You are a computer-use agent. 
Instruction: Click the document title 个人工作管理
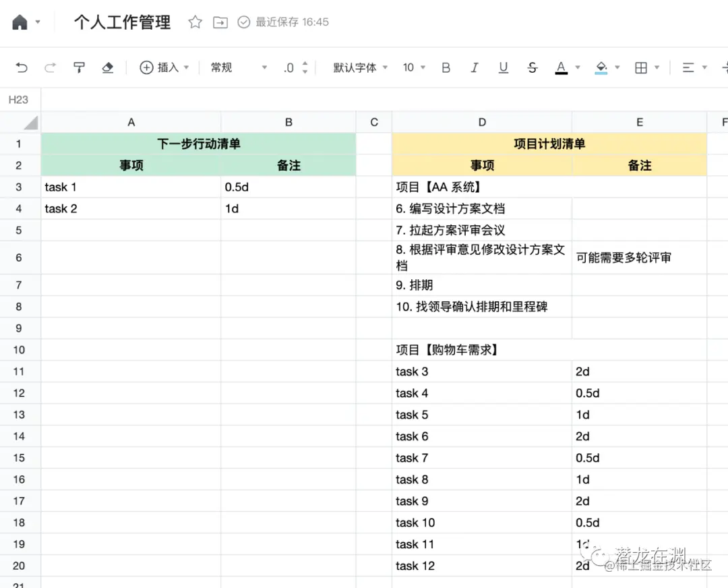click(x=123, y=22)
